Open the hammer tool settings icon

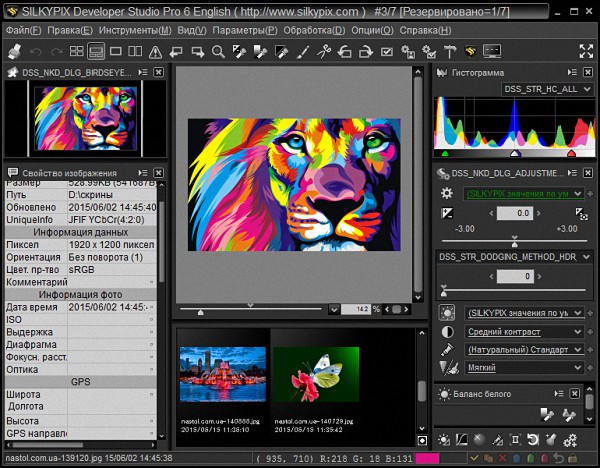[x=450, y=52]
